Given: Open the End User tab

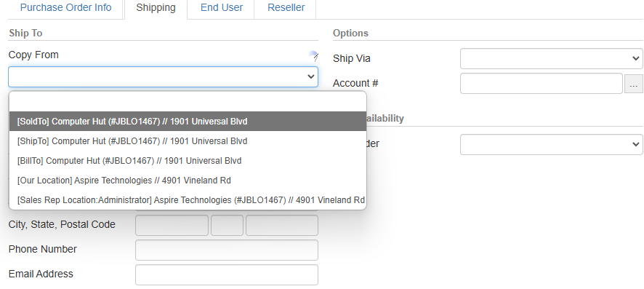Looking at the screenshot, I should [222, 8].
